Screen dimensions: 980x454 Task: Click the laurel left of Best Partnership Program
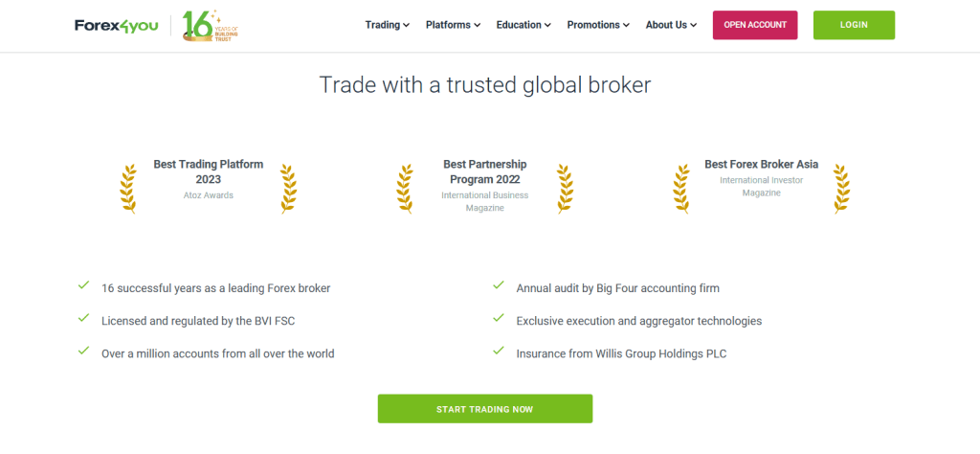(405, 189)
